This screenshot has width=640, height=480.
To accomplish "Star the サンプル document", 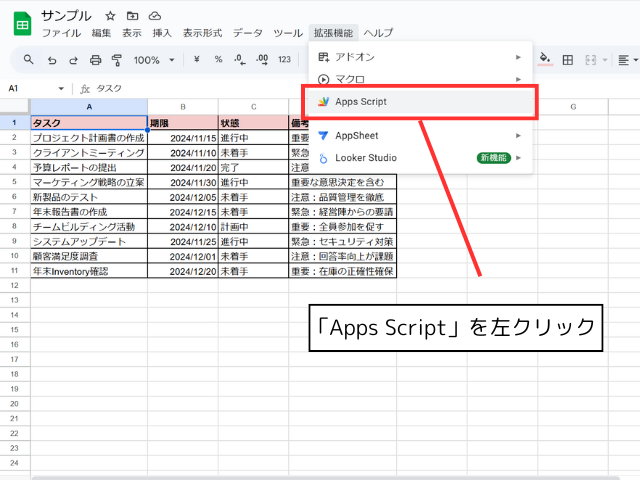I will pyautogui.click(x=110, y=16).
